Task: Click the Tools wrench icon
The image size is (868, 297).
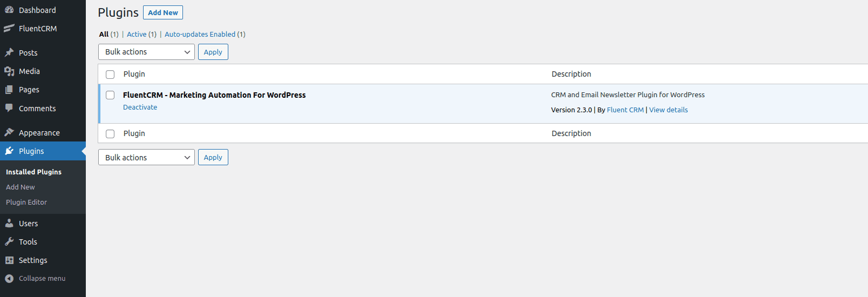Action: pos(9,241)
